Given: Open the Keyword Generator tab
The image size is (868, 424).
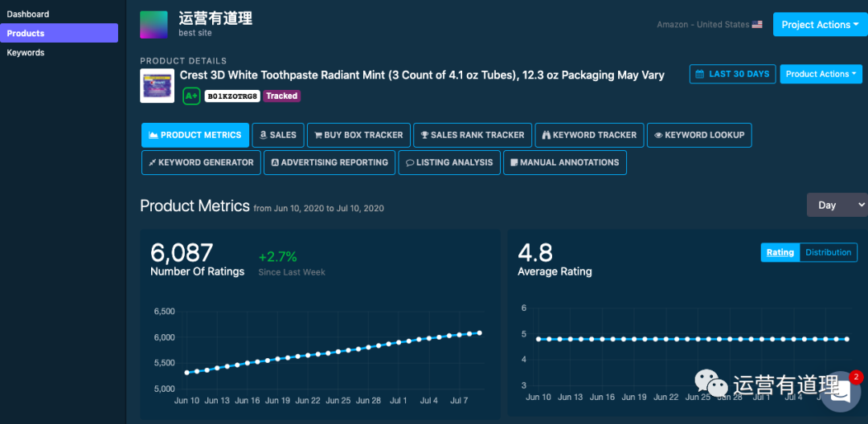Looking at the screenshot, I should (x=200, y=162).
